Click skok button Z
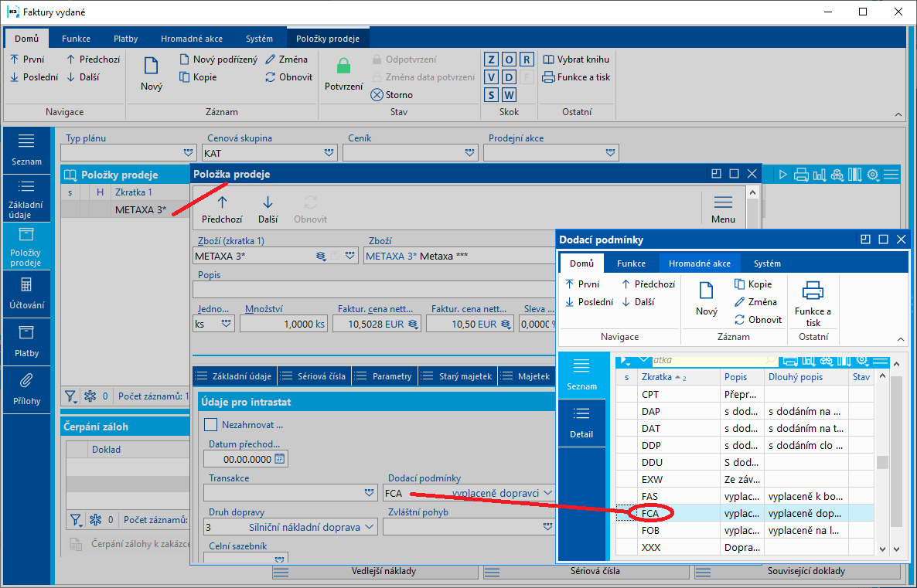917x588 pixels. (x=492, y=59)
